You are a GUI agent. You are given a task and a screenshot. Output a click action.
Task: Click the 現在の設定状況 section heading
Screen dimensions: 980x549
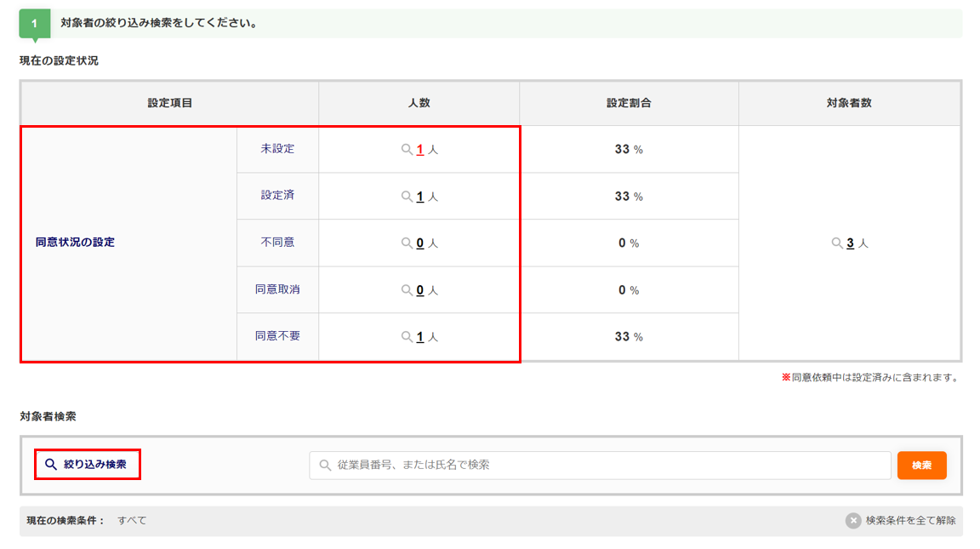click(59, 60)
